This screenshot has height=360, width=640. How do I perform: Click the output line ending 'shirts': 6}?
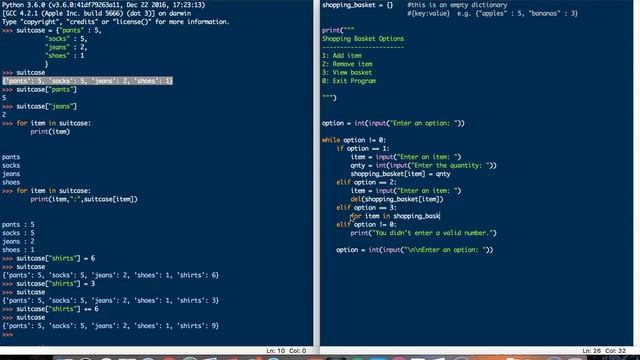tap(111, 275)
